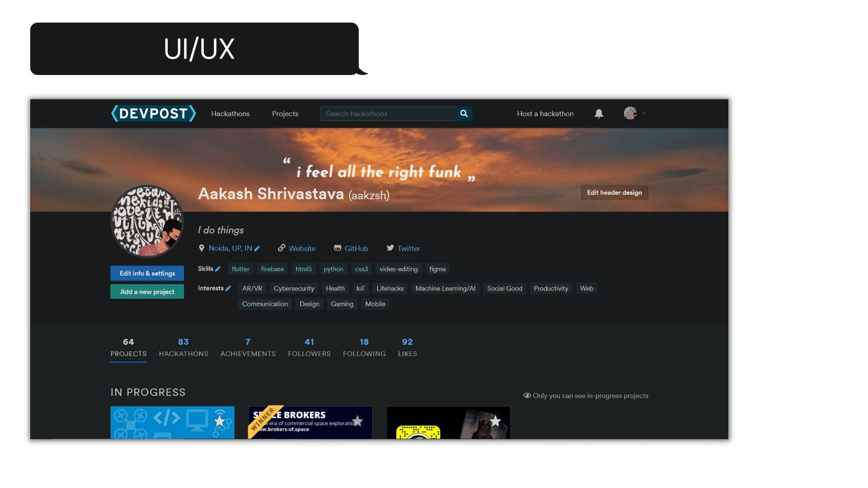Click the pencil icon next to Skills
The image size is (868, 488).
(218, 269)
